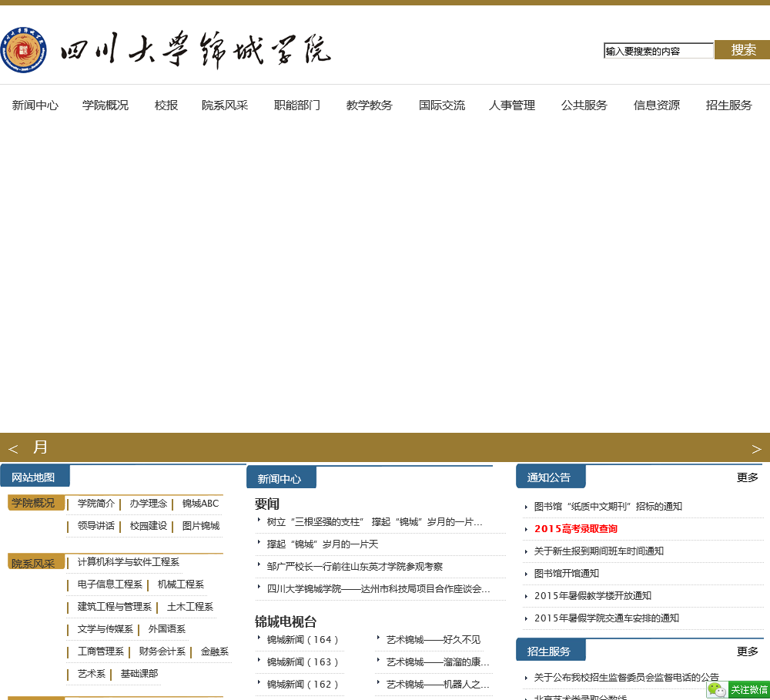Image resolution: width=770 pixels, height=700 pixels.
Task: Open the 机械工程系 link
Action: coord(180,584)
